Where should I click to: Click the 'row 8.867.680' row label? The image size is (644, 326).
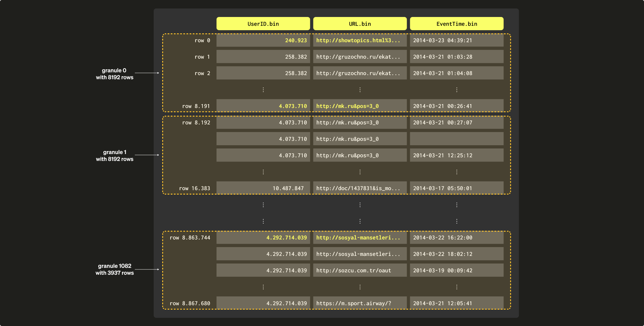pyautogui.click(x=190, y=303)
